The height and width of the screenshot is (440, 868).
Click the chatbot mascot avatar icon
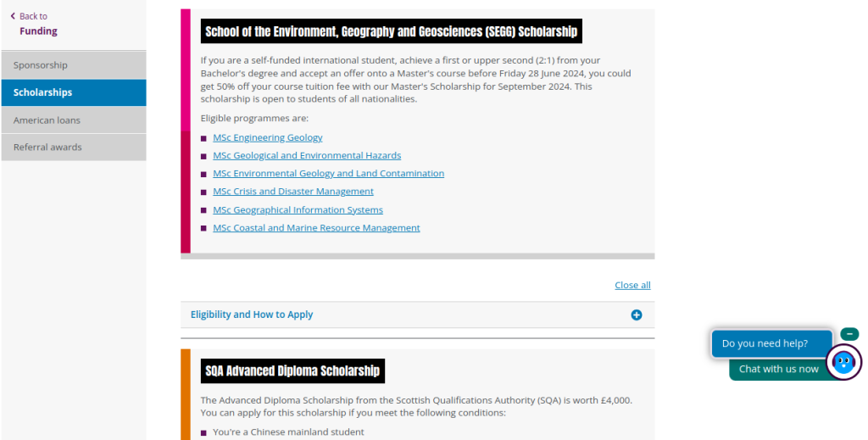(x=843, y=363)
